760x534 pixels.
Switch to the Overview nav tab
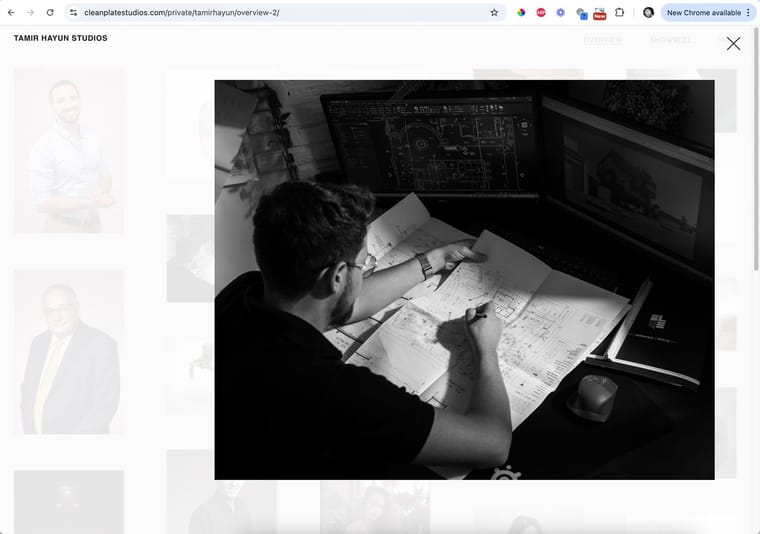(x=603, y=41)
